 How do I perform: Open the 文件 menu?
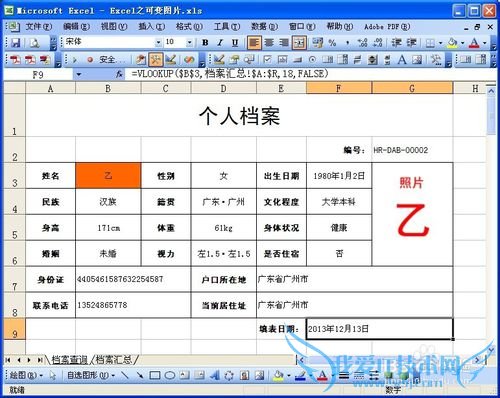(x=39, y=26)
